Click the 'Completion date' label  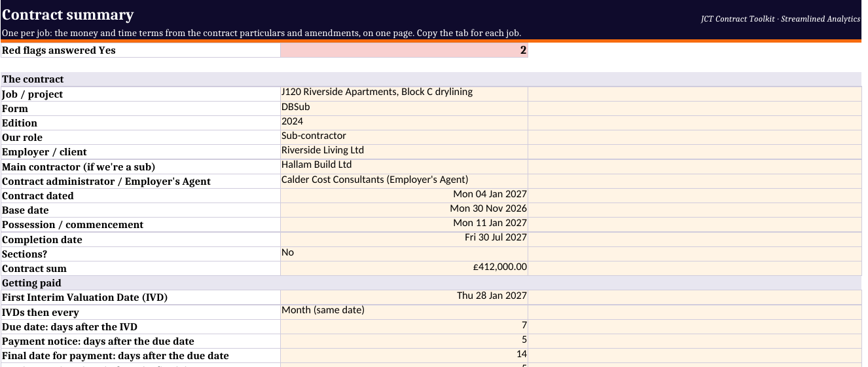pyautogui.click(x=141, y=239)
